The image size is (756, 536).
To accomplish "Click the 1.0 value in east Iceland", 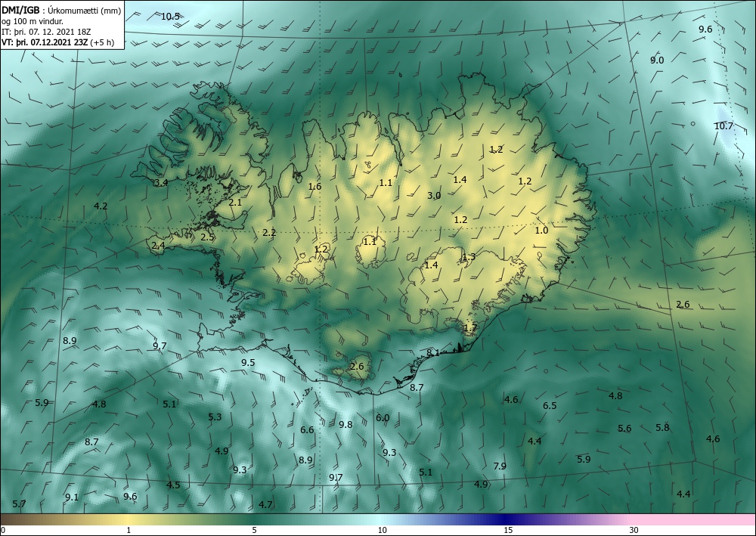I will pos(541,231).
